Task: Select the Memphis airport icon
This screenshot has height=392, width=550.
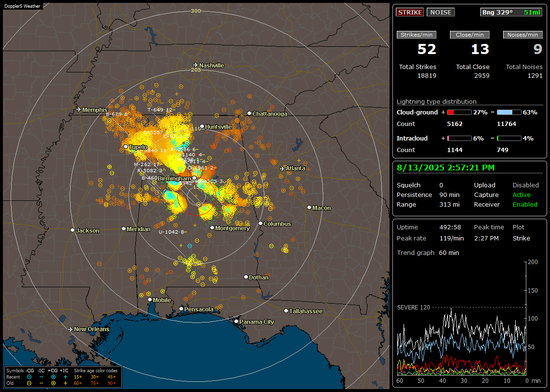Action: pos(79,110)
